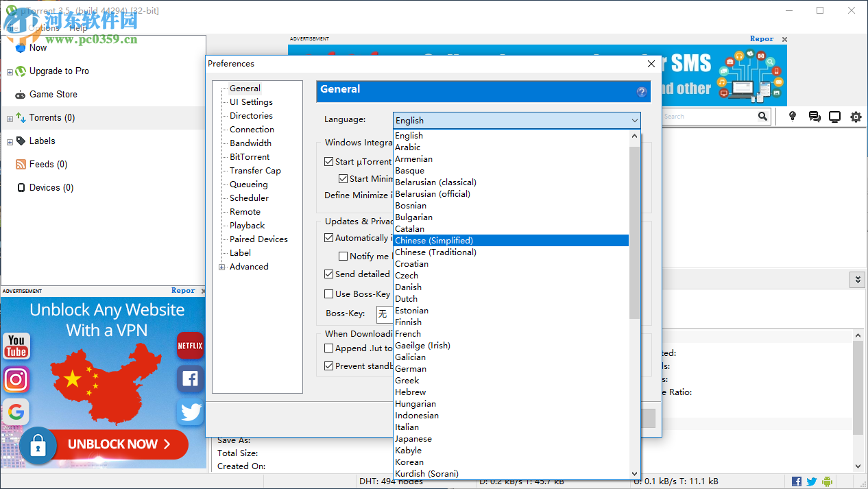Open the Upgrade to Pro sidebar item
The height and width of the screenshot is (489, 868).
click(59, 71)
